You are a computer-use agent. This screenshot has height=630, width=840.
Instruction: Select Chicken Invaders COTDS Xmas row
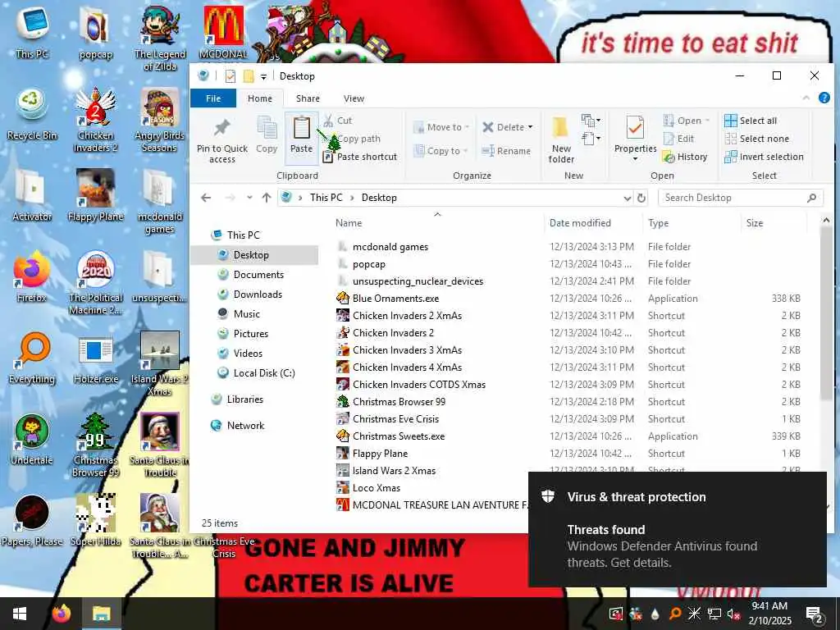(x=569, y=385)
